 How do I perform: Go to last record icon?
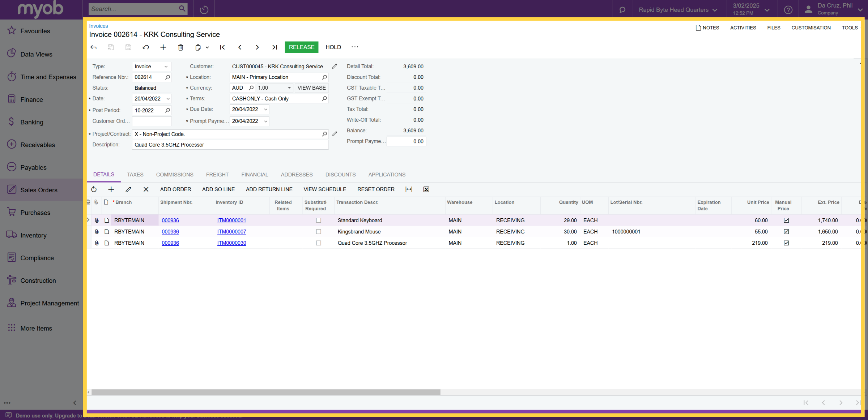coord(275,47)
